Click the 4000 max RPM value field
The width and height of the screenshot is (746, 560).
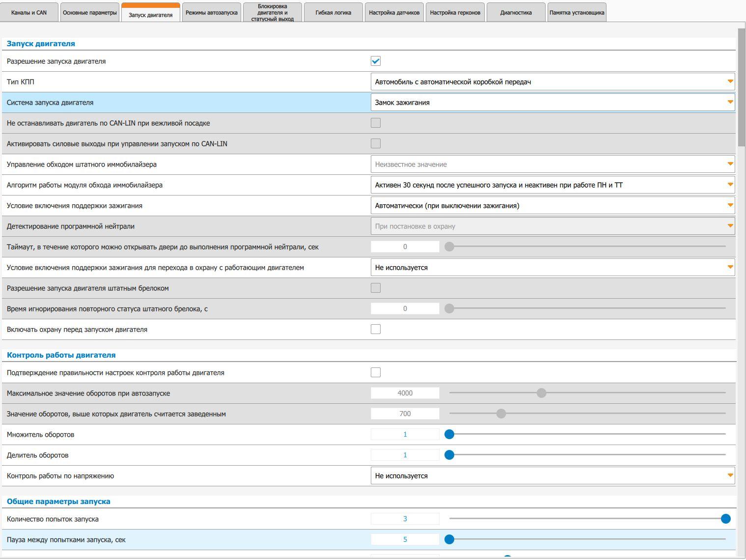point(405,393)
